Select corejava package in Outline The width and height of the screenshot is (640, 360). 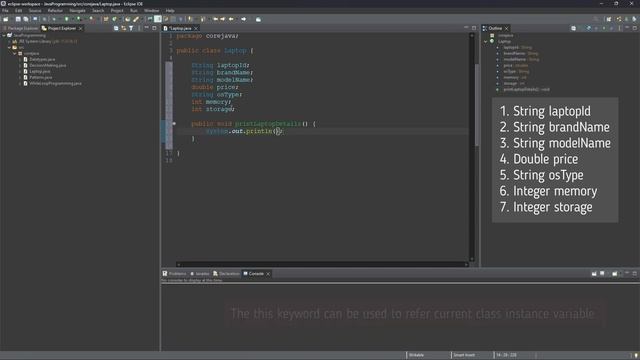click(x=505, y=36)
